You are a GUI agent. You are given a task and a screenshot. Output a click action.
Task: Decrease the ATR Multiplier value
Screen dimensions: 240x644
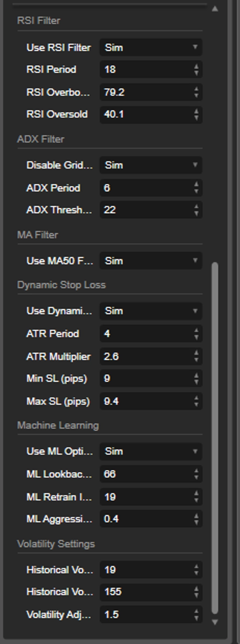(196, 360)
